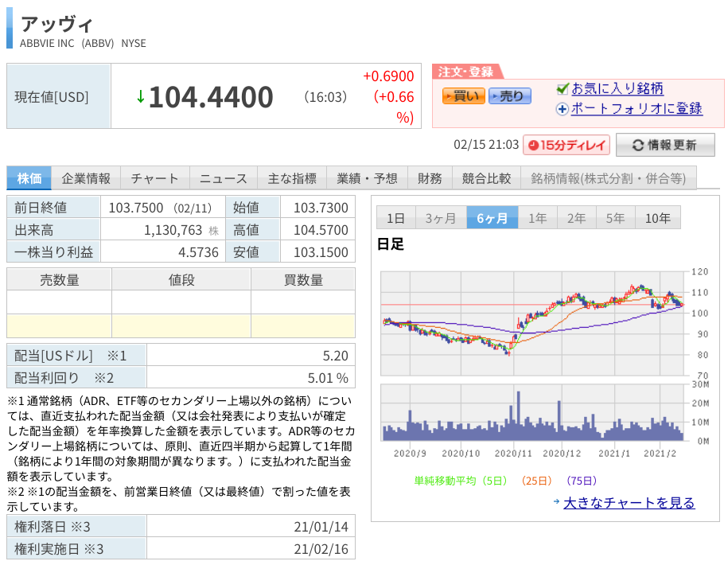Screen dimensions: 728x565
Task: Click the 6-month price candlestick chart
Action: point(533,323)
